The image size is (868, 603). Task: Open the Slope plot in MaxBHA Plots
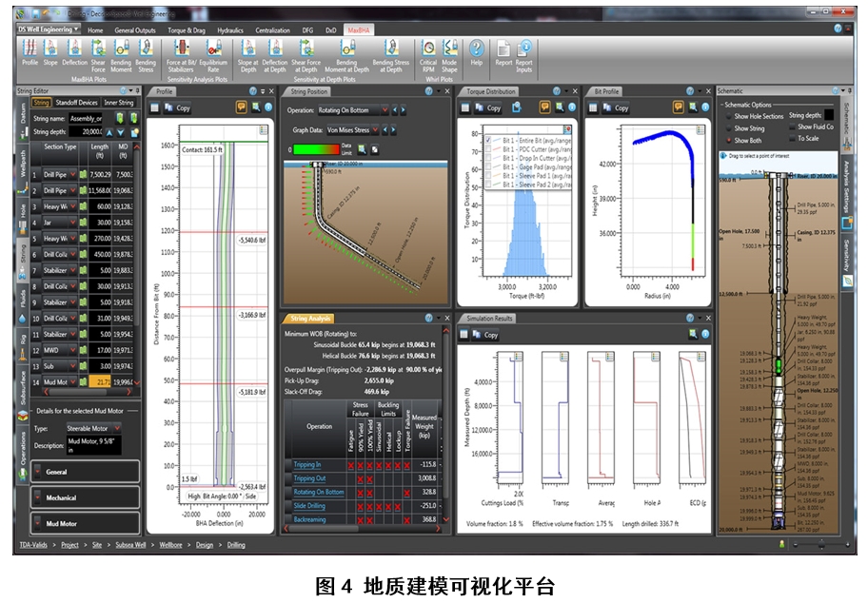click(x=50, y=53)
